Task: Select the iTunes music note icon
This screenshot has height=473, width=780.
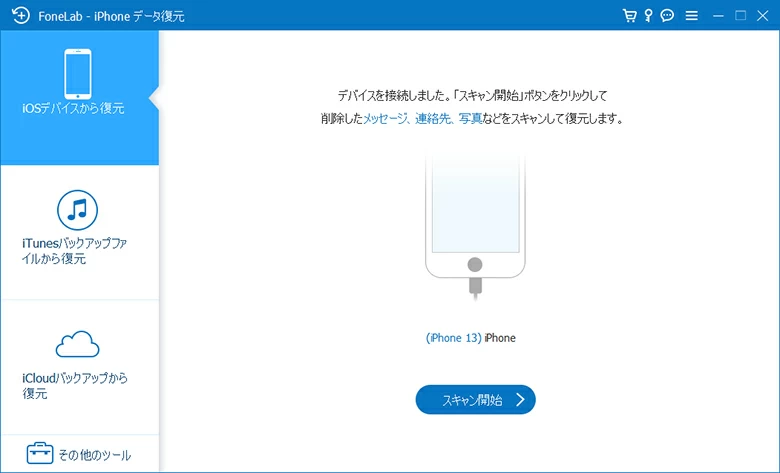Action: click(78, 210)
